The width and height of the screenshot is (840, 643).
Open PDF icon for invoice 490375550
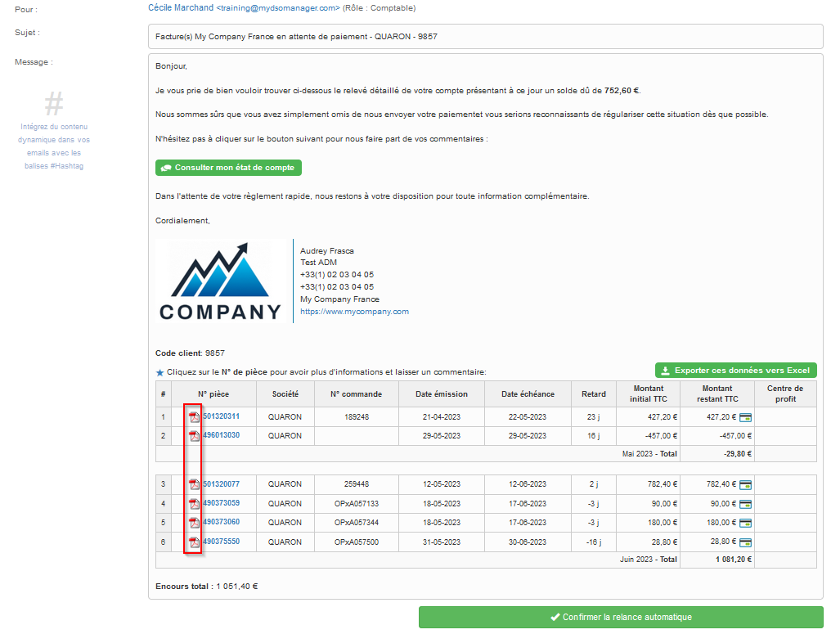click(x=194, y=542)
